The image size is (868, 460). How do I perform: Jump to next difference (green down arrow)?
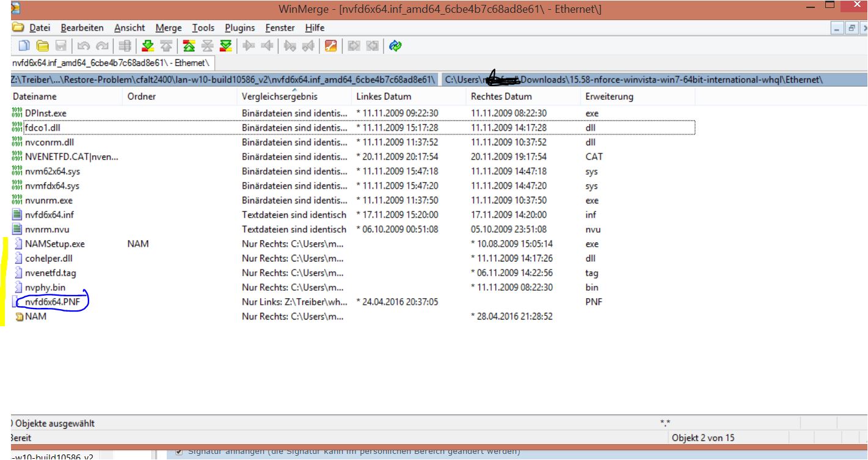coord(147,46)
